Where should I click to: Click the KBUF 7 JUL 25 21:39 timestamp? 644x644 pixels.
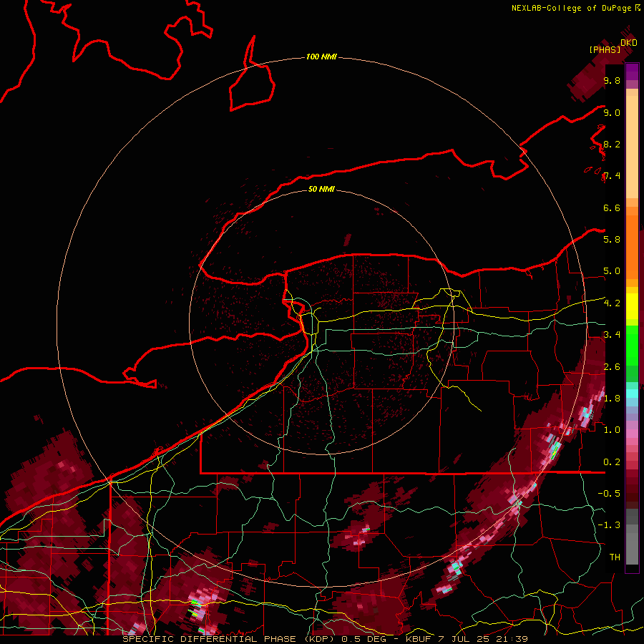click(467, 639)
